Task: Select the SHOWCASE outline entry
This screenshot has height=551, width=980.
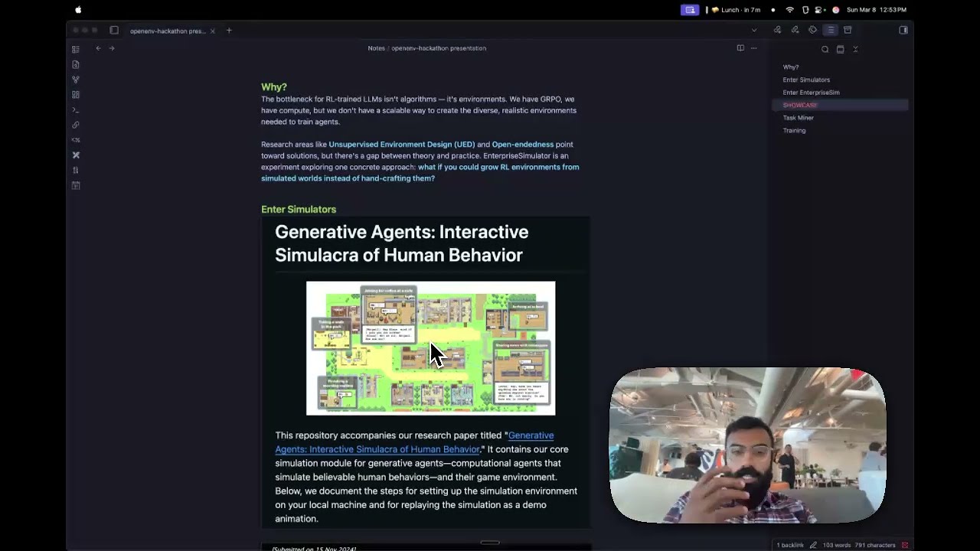Action: (x=840, y=105)
